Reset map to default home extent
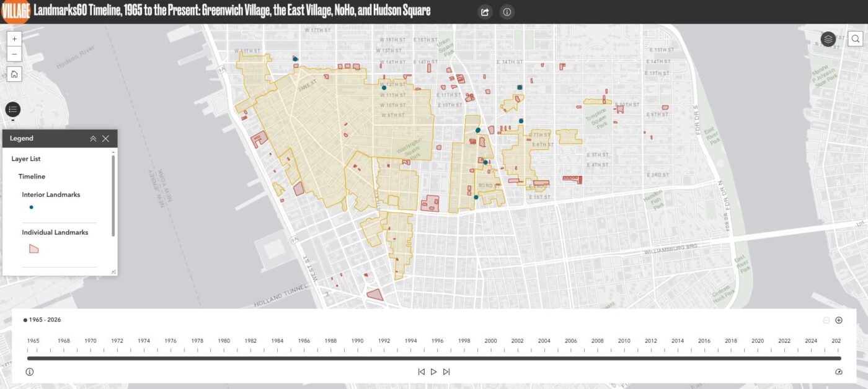Image resolution: width=868 pixels, height=389 pixels. 14,74
